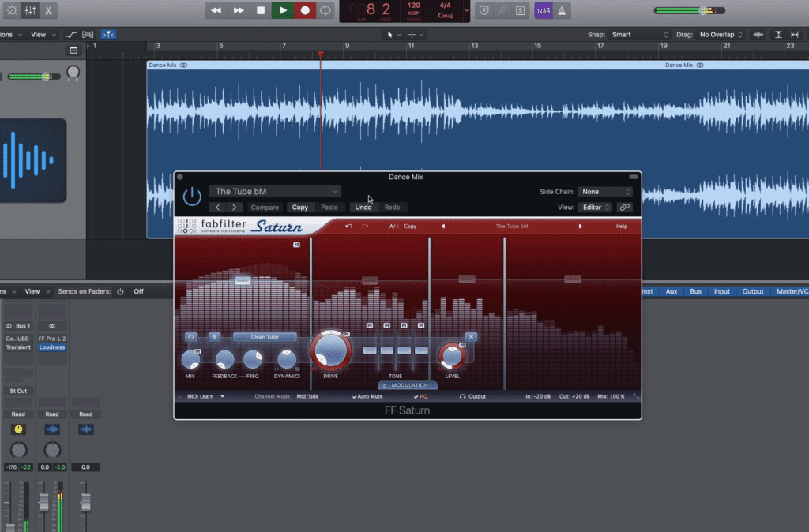Open the View Editor dropdown

[x=595, y=208]
